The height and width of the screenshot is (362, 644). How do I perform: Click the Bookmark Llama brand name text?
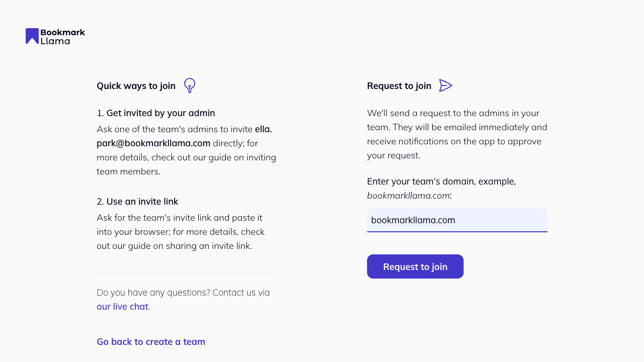tap(62, 36)
